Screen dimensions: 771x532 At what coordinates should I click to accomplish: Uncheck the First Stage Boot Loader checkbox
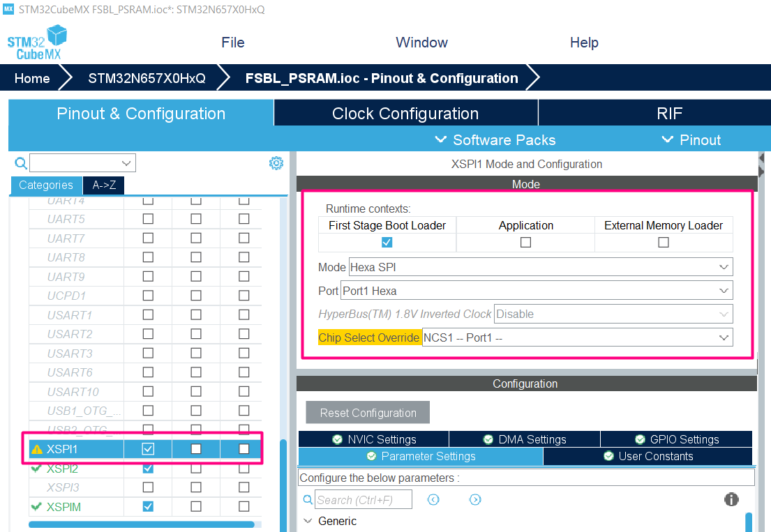[x=387, y=243]
